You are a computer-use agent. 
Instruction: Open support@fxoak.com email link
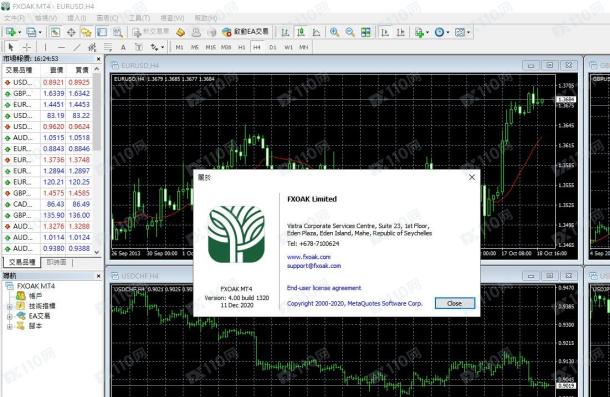coord(314,266)
